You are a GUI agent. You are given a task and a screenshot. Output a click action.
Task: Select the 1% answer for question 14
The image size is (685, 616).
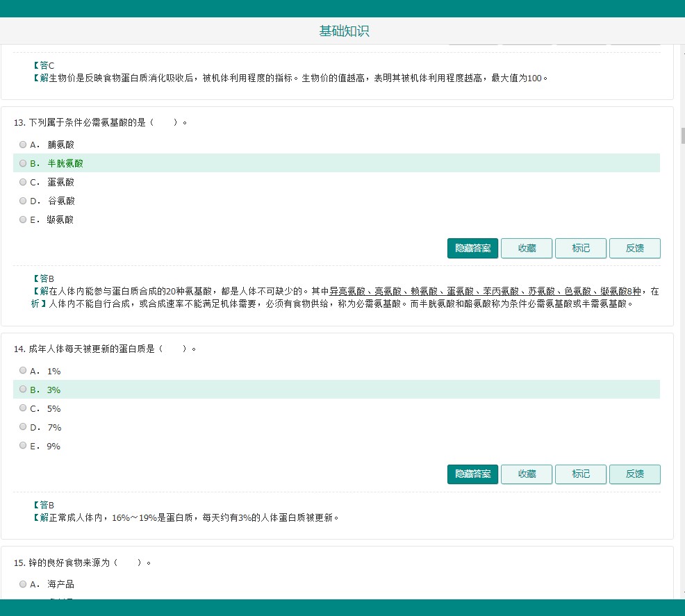point(23,371)
